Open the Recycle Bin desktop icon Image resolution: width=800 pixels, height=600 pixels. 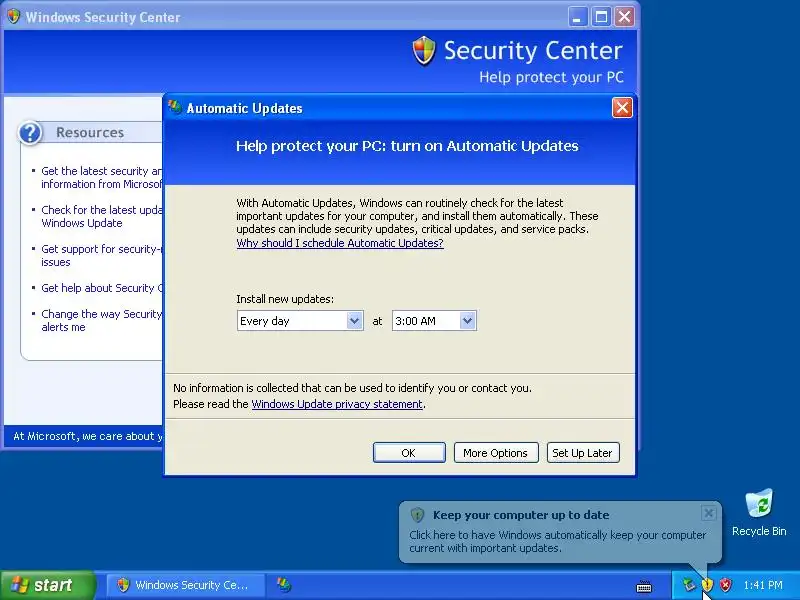click(x=759, y=512)
